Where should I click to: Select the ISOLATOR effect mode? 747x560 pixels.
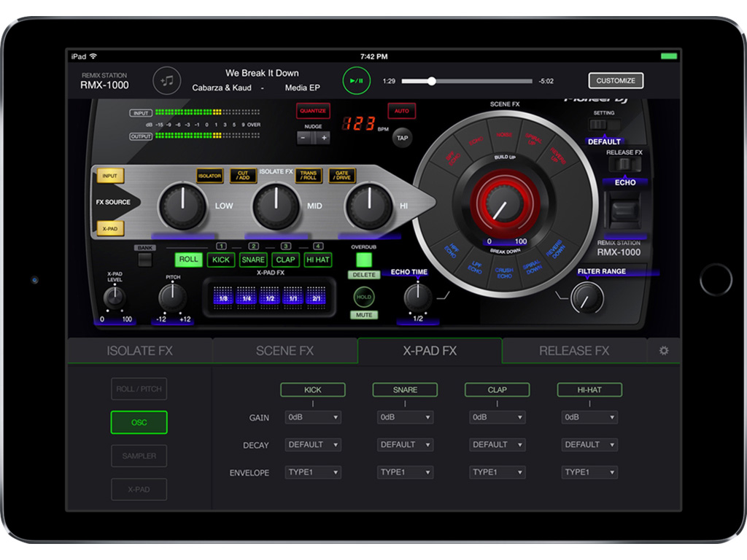pos(209,176)
